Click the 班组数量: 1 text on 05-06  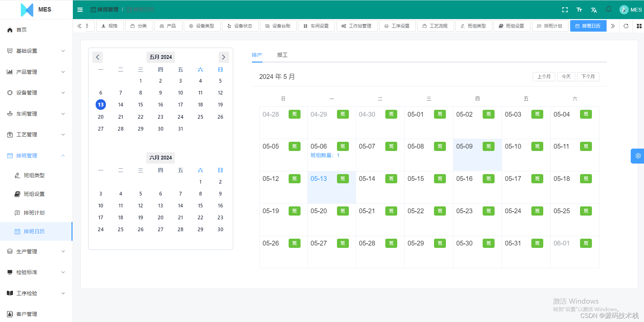click(x=325, y=155)
